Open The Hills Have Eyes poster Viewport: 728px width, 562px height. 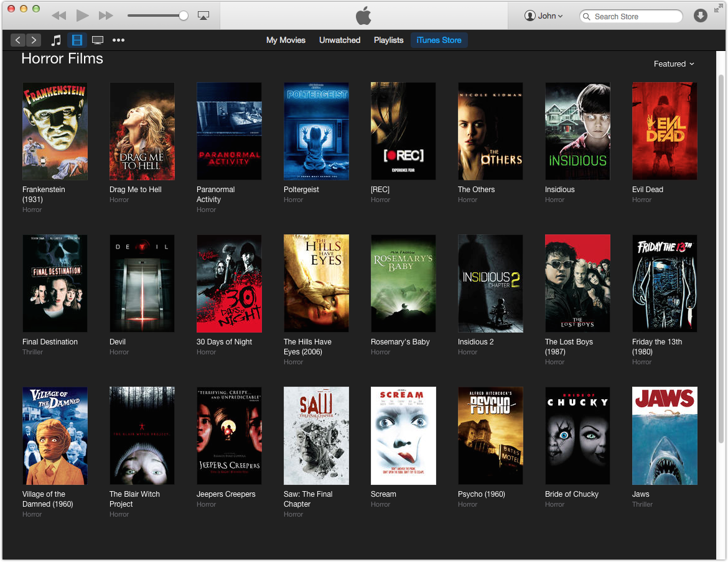pyautogui.click(x=316, y=283)
